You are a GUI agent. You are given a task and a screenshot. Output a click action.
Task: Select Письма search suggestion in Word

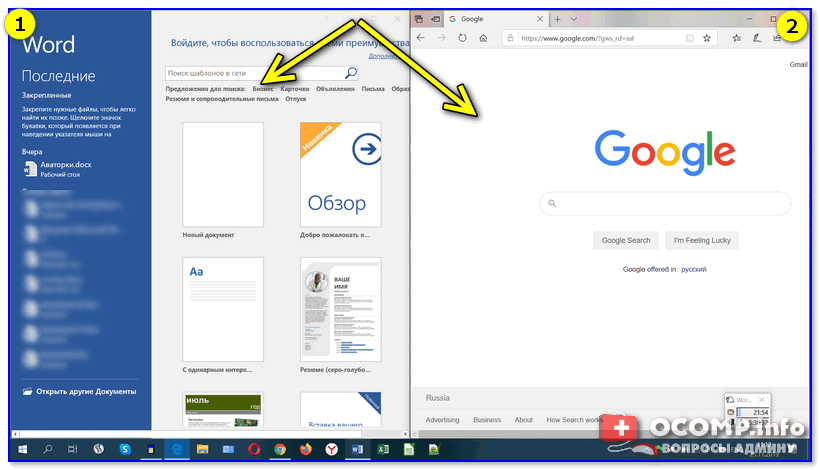(373, 89)
